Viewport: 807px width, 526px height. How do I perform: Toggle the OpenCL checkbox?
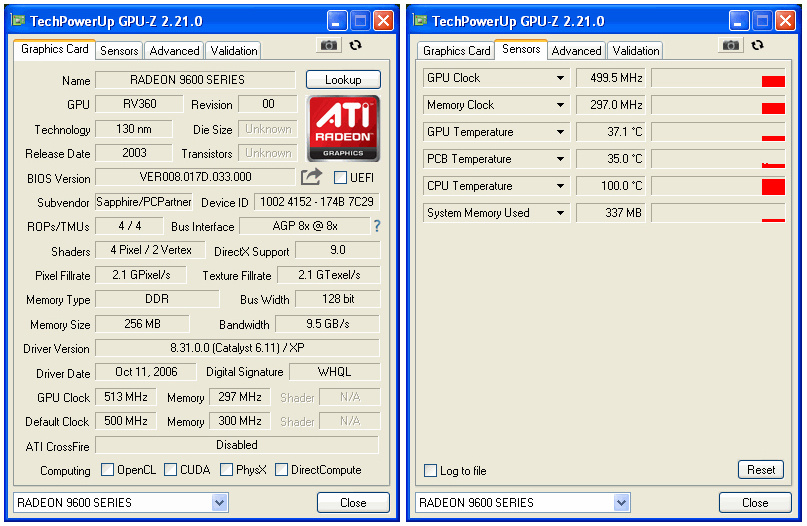pos(108,469)
